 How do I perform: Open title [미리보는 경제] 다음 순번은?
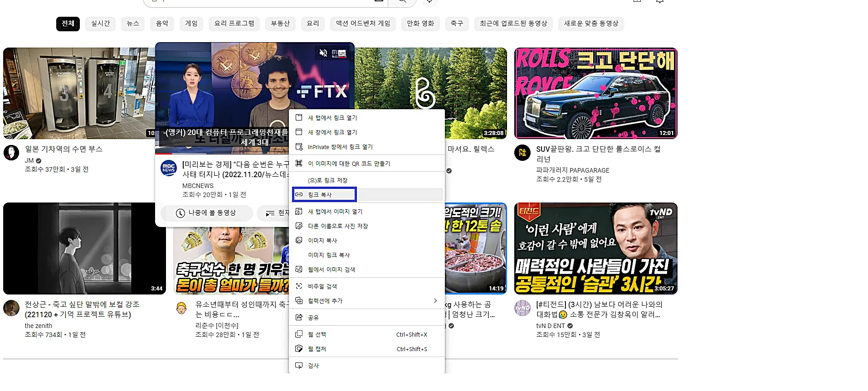point(235,169)
